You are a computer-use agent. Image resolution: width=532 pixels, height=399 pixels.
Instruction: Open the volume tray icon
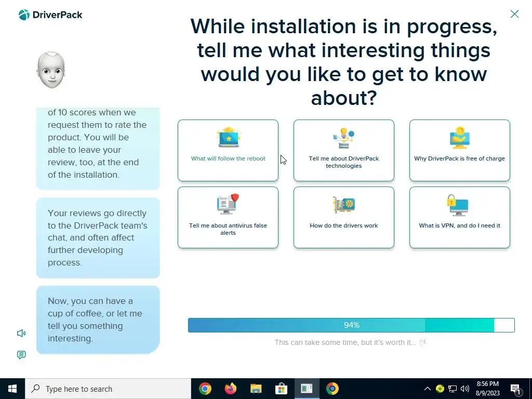pos(465,389)
